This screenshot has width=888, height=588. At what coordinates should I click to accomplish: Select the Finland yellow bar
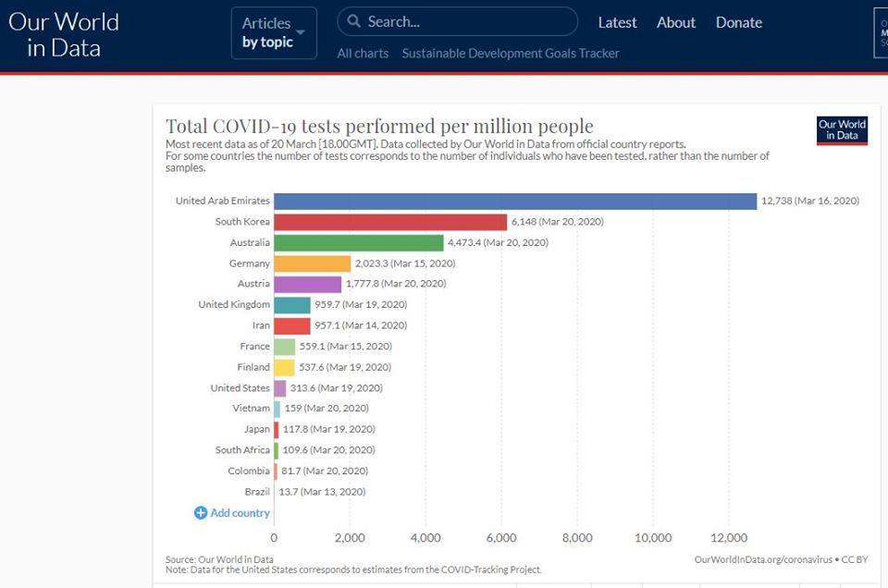pyautogui.click(x=284, y=368)
